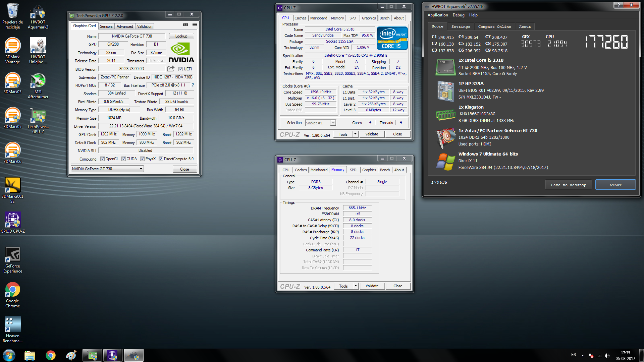Click the START button in Aquamark
644x362 pixels.
pos(615,185)
